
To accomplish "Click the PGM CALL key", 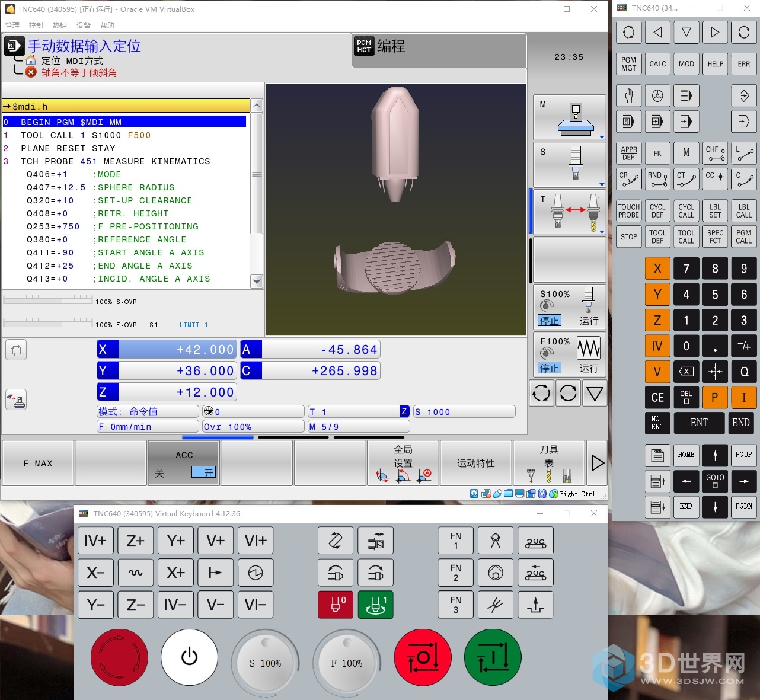I will (744, 236).
